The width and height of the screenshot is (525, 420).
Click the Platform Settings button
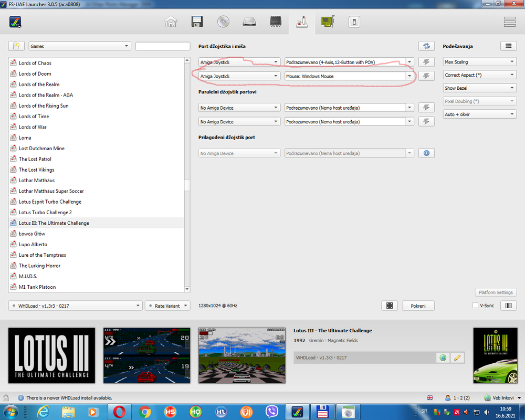coord(496,292)
